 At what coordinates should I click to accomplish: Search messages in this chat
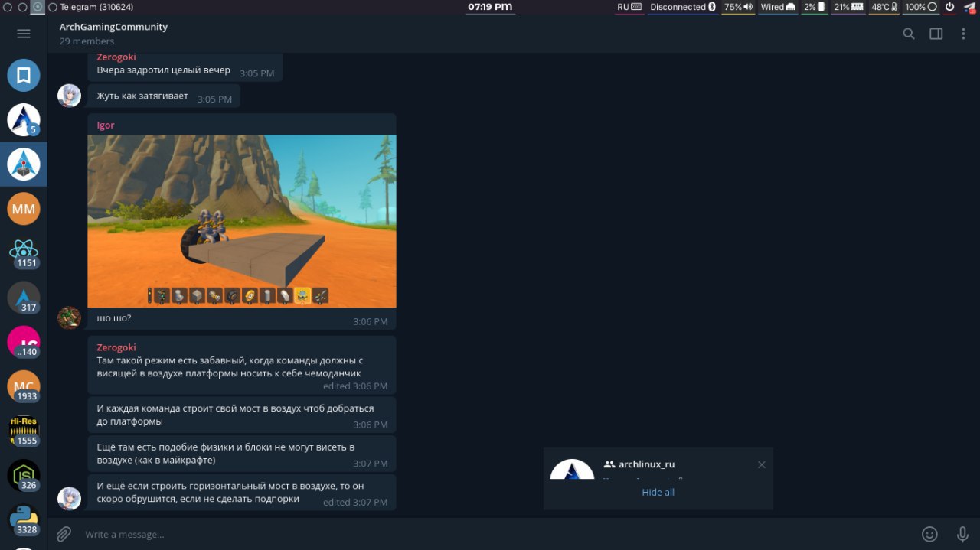[909, 34]
